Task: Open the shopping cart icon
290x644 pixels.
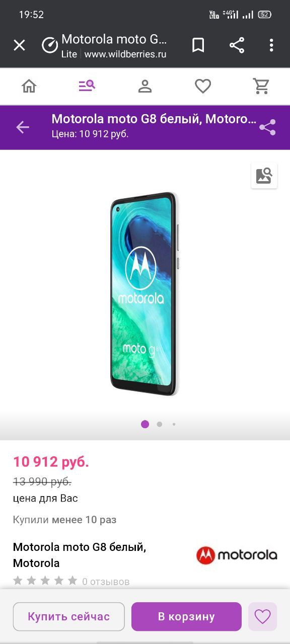Action: [x=261, y=87]
